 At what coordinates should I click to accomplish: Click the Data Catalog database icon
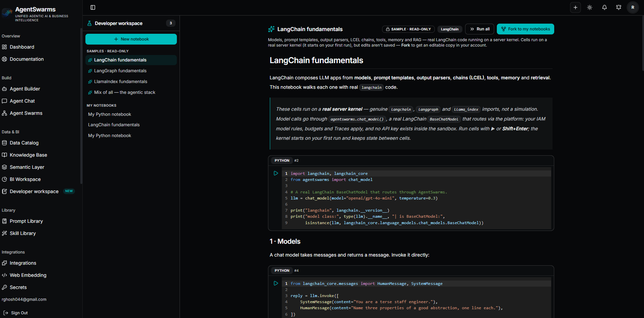click(x=4, y=143)
